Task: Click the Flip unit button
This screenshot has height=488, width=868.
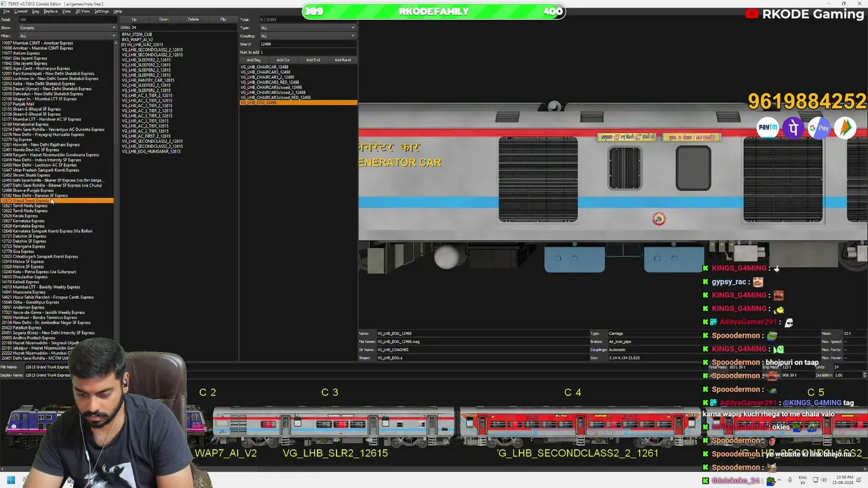Action: point(223,20)
